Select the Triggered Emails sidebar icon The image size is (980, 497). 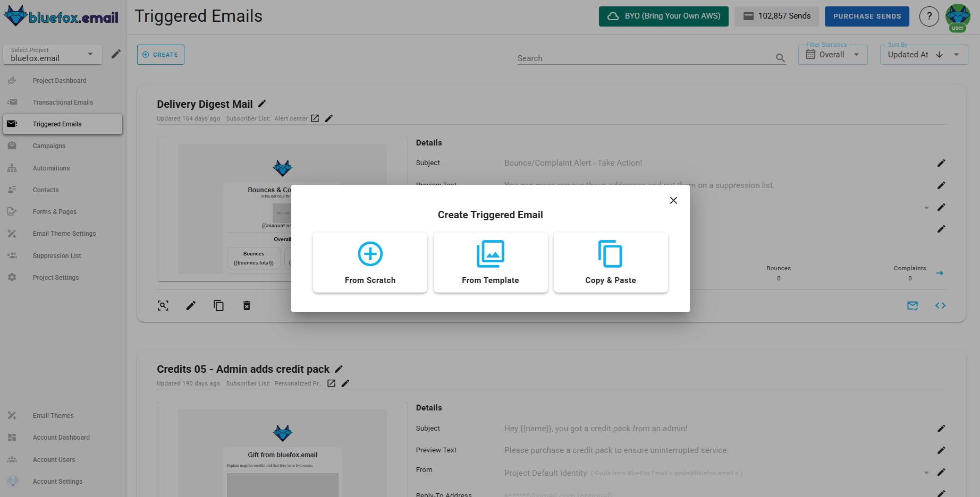point(12,123)
